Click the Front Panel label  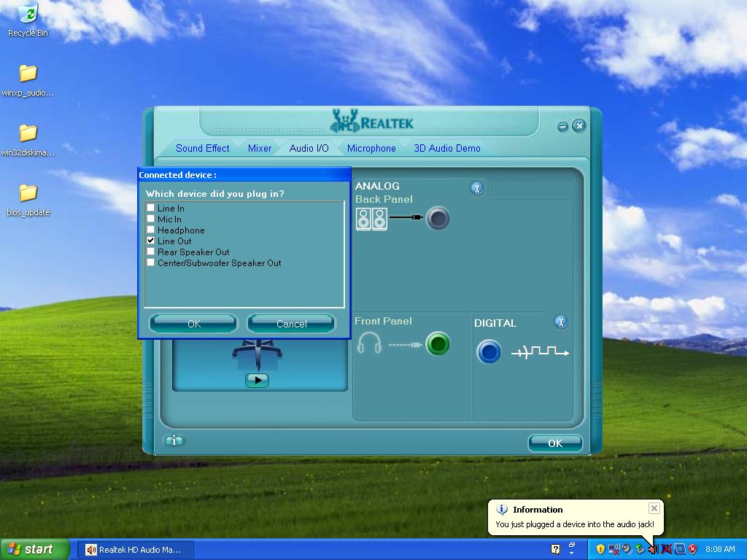[x=383, y=321]
